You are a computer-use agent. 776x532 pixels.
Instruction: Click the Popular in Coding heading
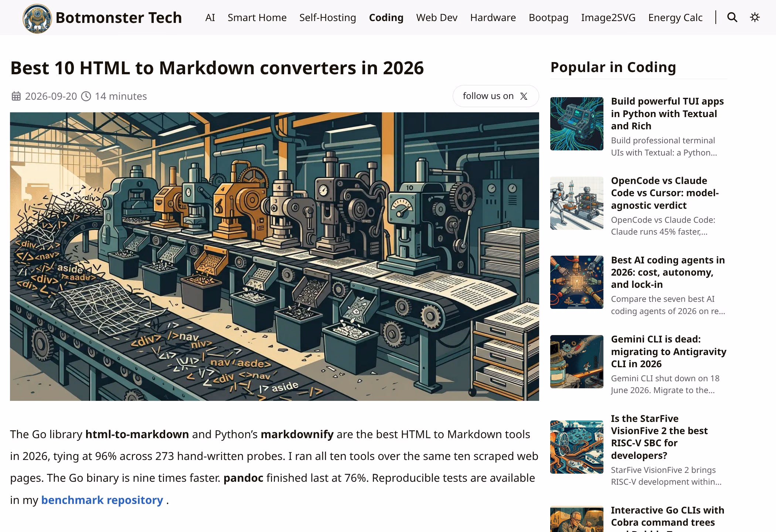point(613,67)
